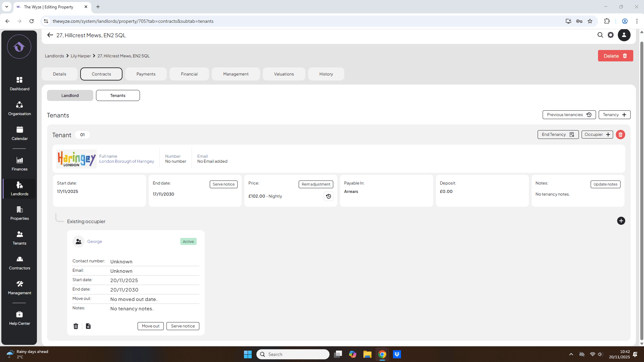Switch to the Landlord sub-tab

tap(70, 96)
